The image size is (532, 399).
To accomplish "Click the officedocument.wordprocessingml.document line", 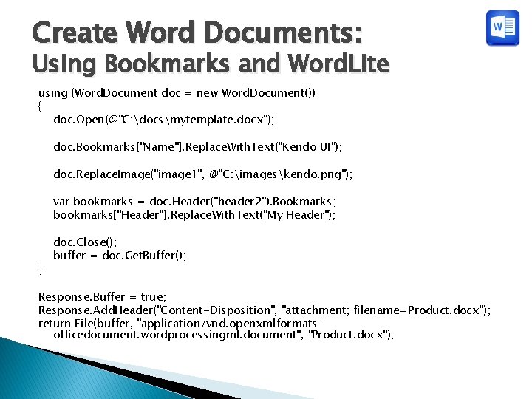I will tap(224, 335).
